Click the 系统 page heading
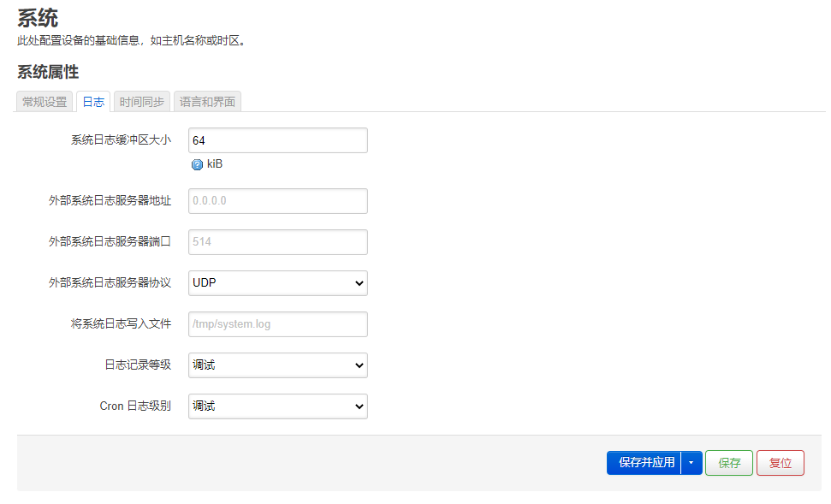This screenshot has height=504, width=831. [x=38, y=18]
